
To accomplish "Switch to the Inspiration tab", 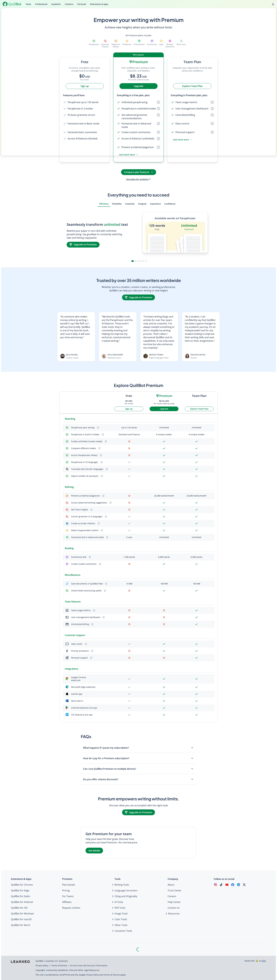I will click(155, 204).
